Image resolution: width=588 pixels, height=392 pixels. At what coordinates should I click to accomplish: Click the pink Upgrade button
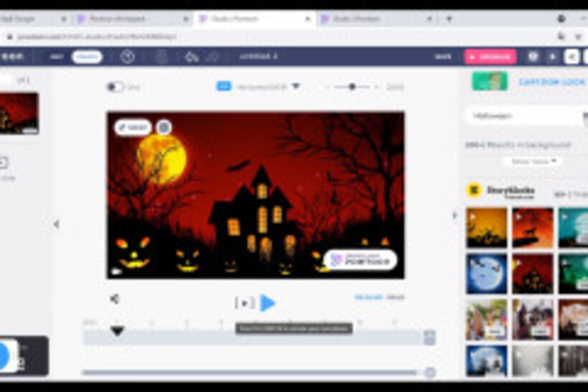490,57
